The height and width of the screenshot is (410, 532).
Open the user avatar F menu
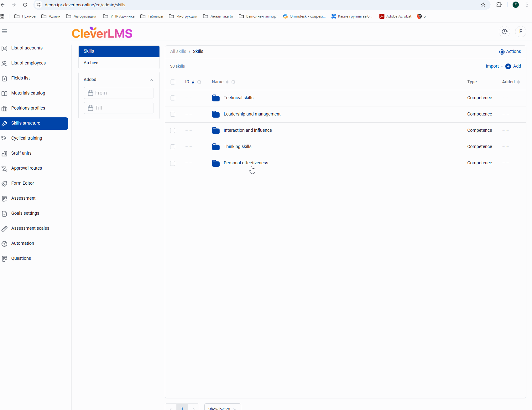(521, 31)
